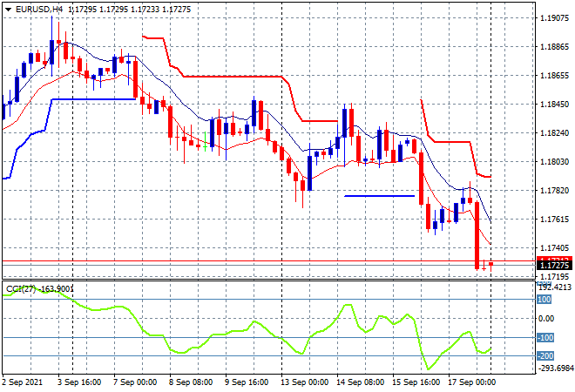Click the 1.18865 price axis label

(x=554, y=47)
